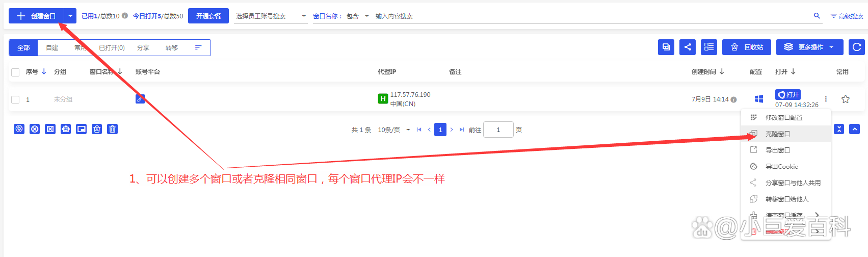Click the three-dot more menu in row 1
Viewport: 868px width, 257px height.
[x=826, y=99]
